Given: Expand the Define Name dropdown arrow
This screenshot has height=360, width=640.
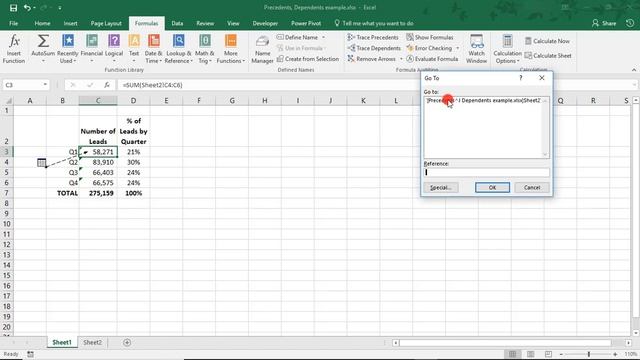Looking at the screenshot, I should point(324,37).
